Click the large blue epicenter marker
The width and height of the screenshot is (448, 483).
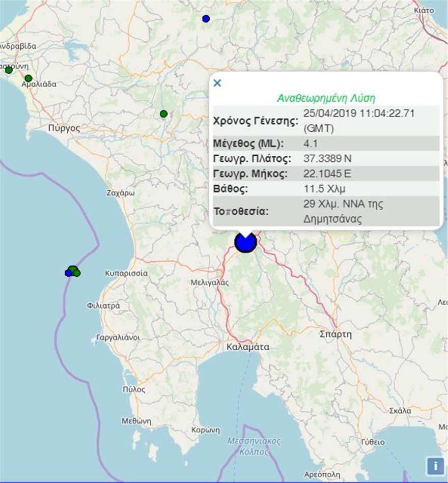pos(245,242)
